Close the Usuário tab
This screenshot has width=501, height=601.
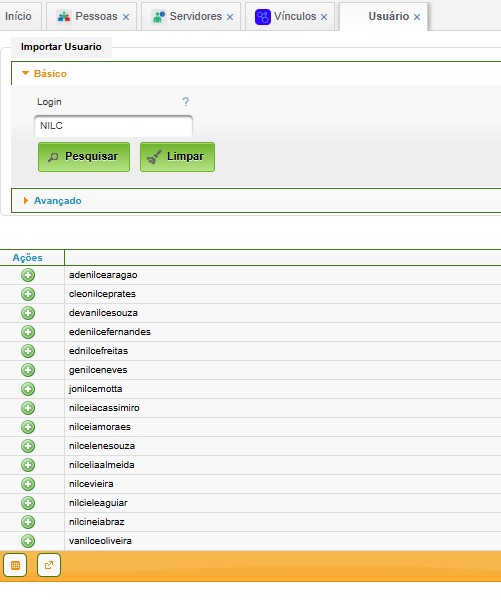click(417, 17)
